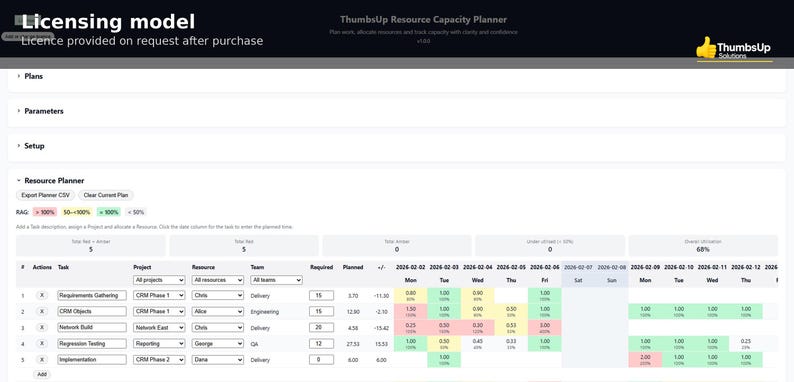794x382 pixels.
Task: Click the Planned column header
Action: (x=353, y=268)
